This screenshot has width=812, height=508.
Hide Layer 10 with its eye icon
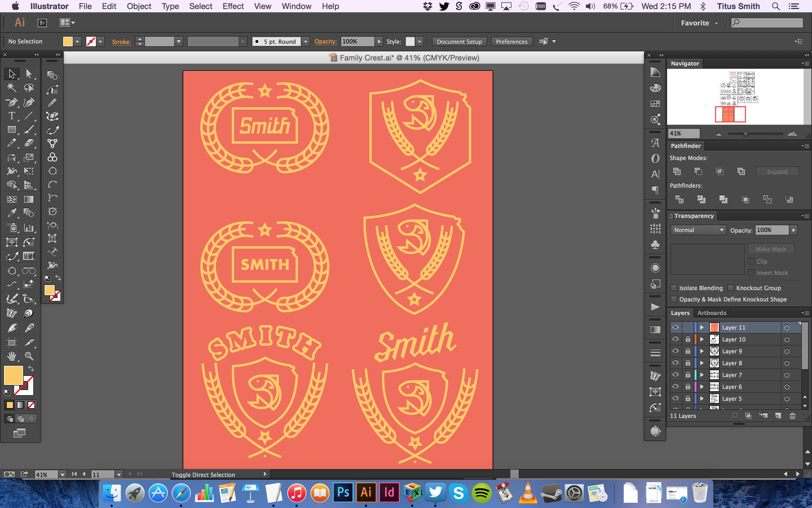(x=676, y=339)
